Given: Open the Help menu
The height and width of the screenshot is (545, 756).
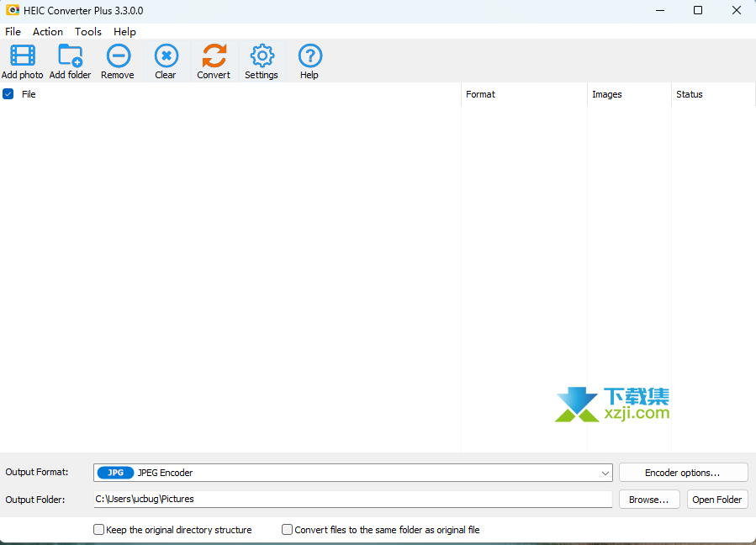Looking at the screenshot, I should [x=124, y=32].
